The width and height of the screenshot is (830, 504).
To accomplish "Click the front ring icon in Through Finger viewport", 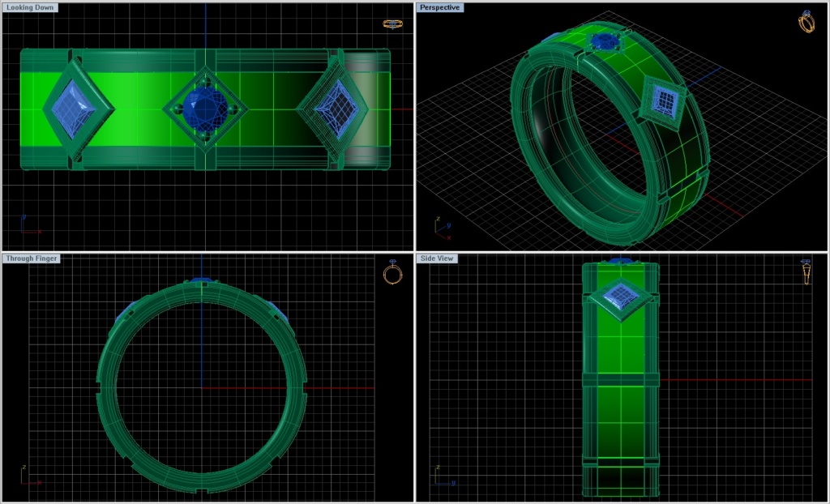I will pyautogui.click(x=392, y=271).
